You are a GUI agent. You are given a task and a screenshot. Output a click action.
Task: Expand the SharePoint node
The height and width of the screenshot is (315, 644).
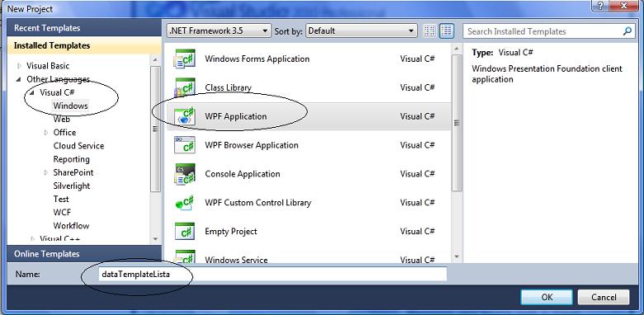tap(46, 172)
